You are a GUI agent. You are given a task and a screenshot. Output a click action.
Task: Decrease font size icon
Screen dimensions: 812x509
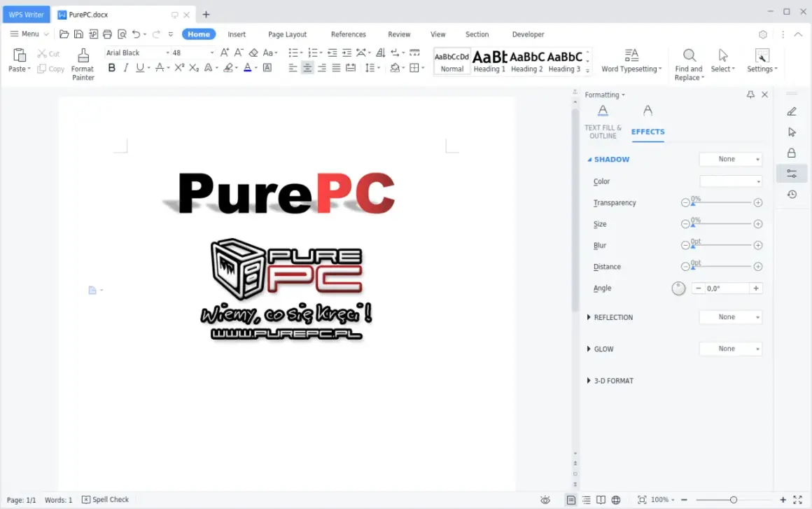tap(239, 53)
